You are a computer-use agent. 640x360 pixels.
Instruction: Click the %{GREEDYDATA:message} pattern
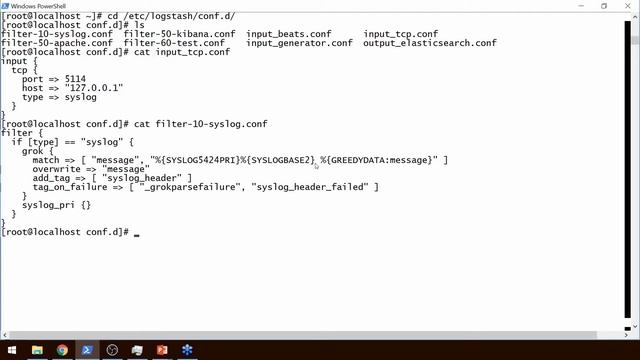376,160
